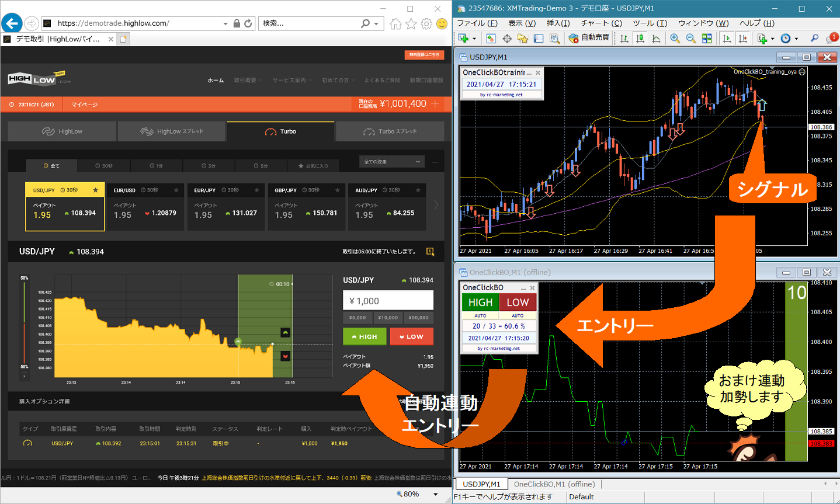Open MetaTrader search magnifier
The height and width of the screenshot is (504, 840).
814,38
